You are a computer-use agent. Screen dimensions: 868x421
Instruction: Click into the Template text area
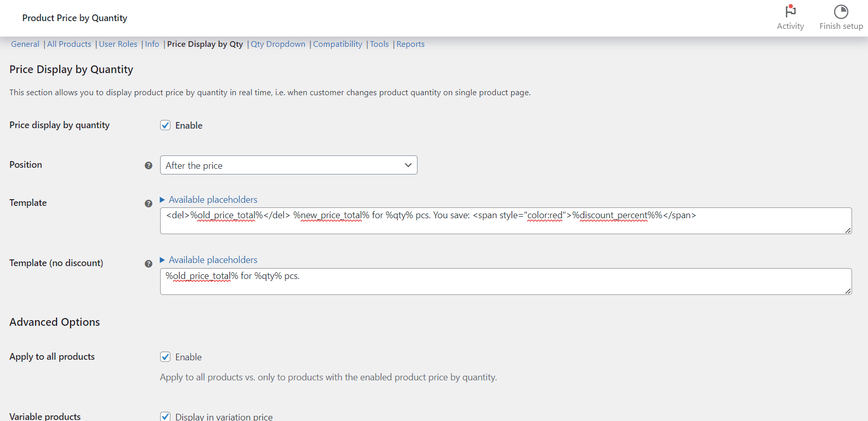pyautogui.click(x=506, y=221)
